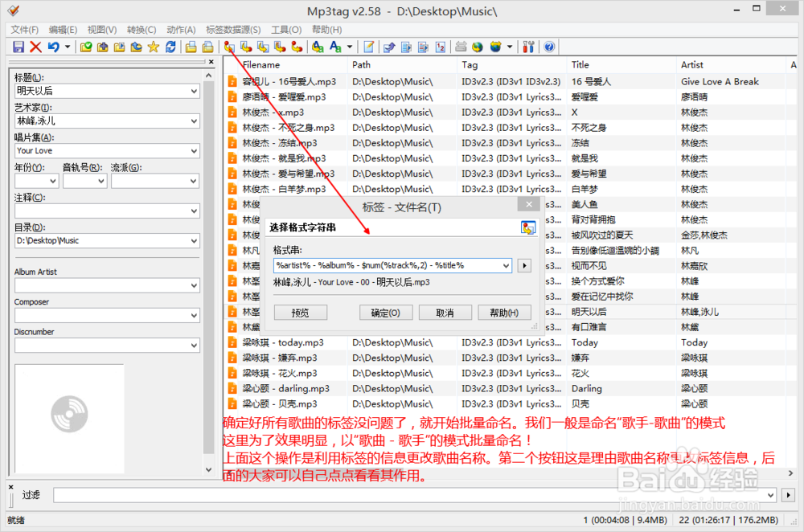
Task: Save tags with the floppy disk icon
Action: click(18, 47)
